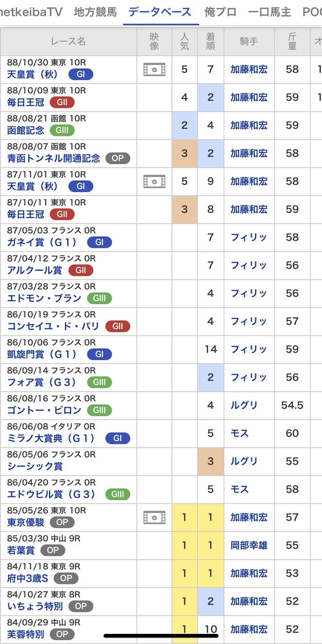Open the 函館記念 race link
Screen dimensions: 322x644
(x=26, y=130)
